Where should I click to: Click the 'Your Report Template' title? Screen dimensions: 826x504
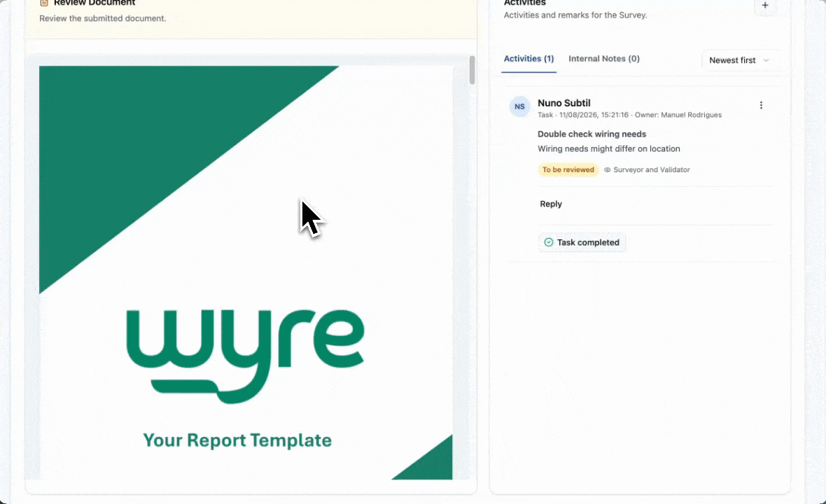point(237,440)
